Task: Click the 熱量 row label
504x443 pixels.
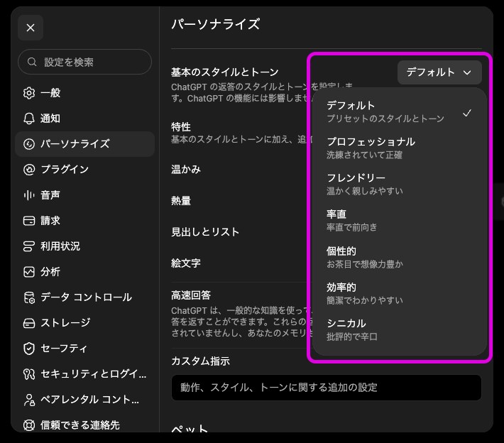Action: point(180,201)
